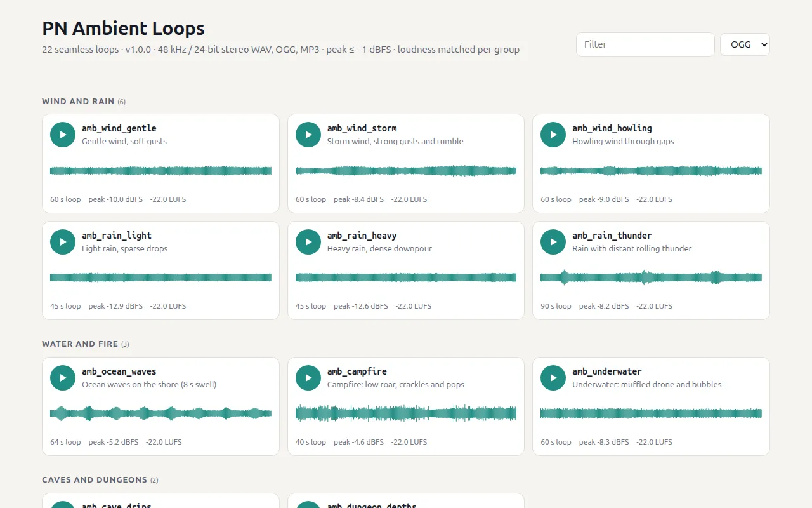The height and width of the screenshot is (508, 812).
Task: Click 'Gentle wind, soft gusts' description
Action: (x=124, y=142)
